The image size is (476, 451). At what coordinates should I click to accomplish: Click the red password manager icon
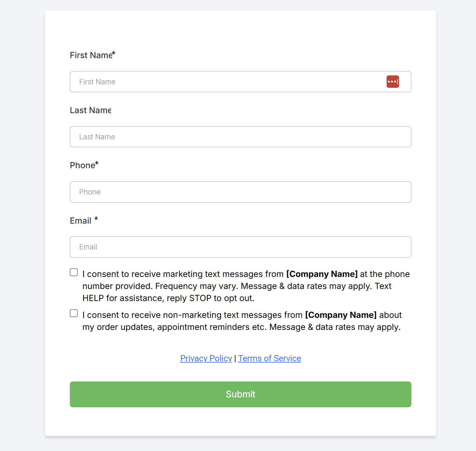click(x=392, y=82)
